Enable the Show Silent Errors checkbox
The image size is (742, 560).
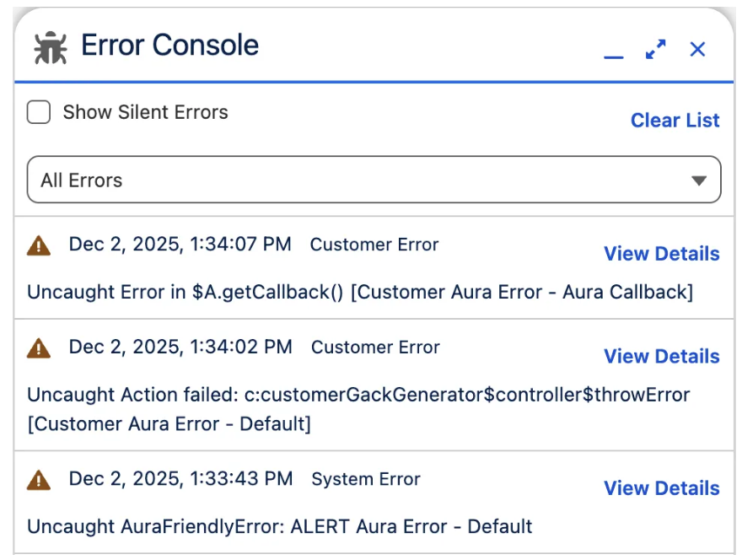pyautogui.click(x=39, y=112)
